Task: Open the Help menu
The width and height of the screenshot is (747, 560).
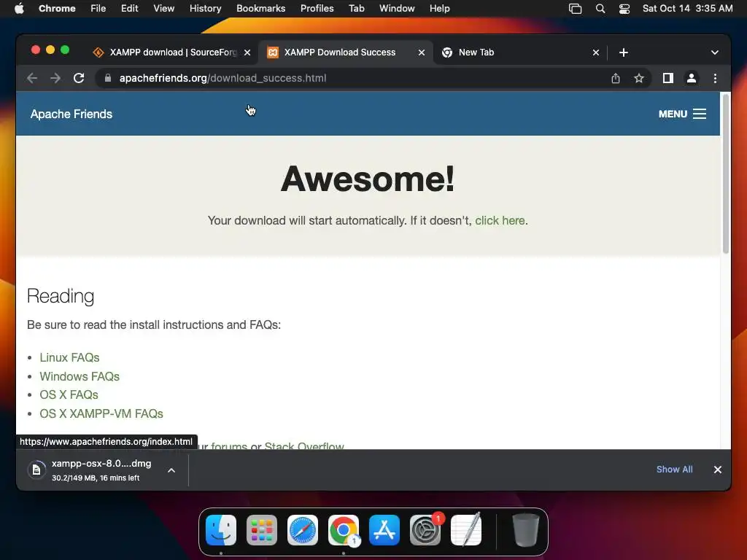Action: tap(439, 9)
